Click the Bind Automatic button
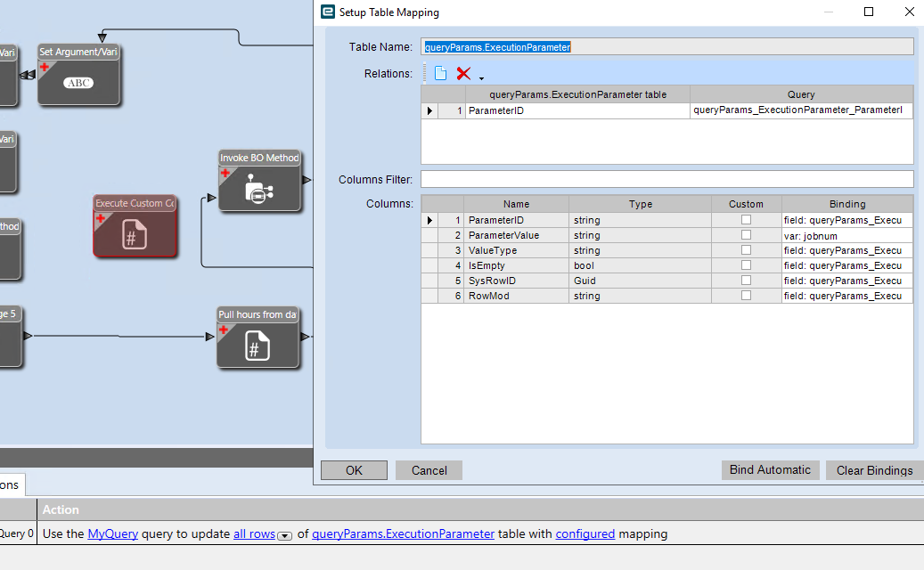The height and width of the screenshot is (570, 924). pyautogui.click(x=770, y=470)
